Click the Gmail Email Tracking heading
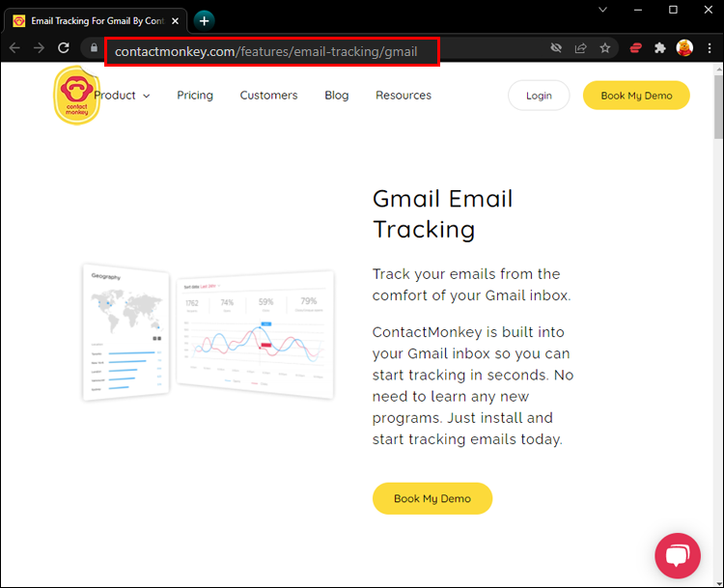The width and height of the screenshot is (724, 588). (442, 213)
